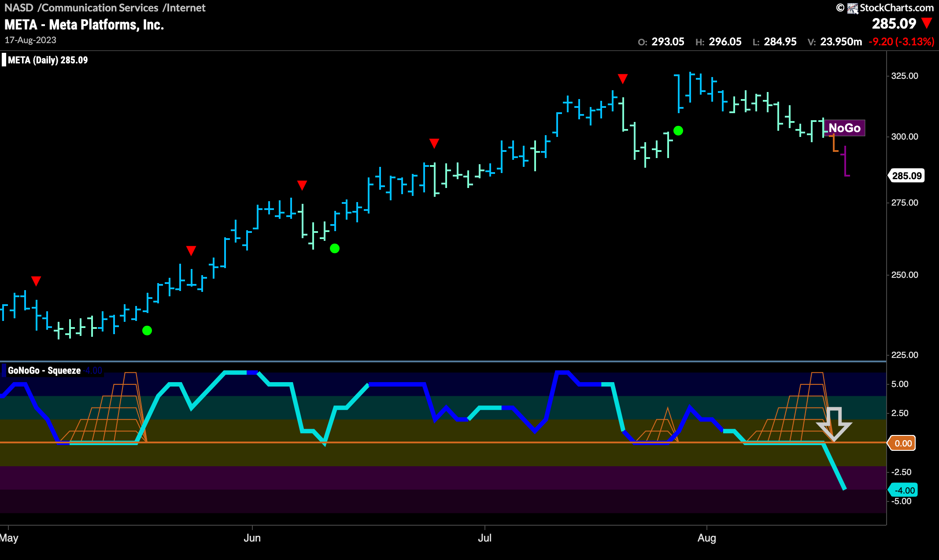Click the 275.00 price axis label
This screenshot has height=560, width=939.
(905, 203)
